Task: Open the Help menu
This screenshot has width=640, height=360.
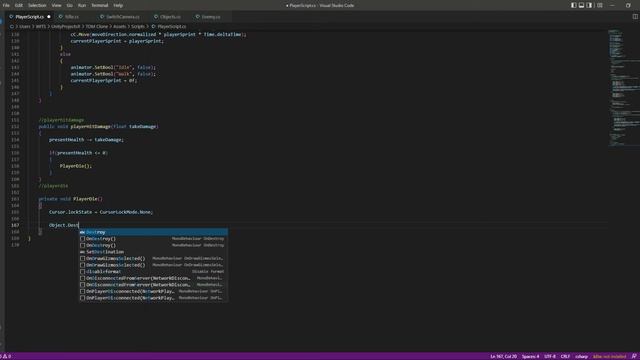Action: [118, 5]
